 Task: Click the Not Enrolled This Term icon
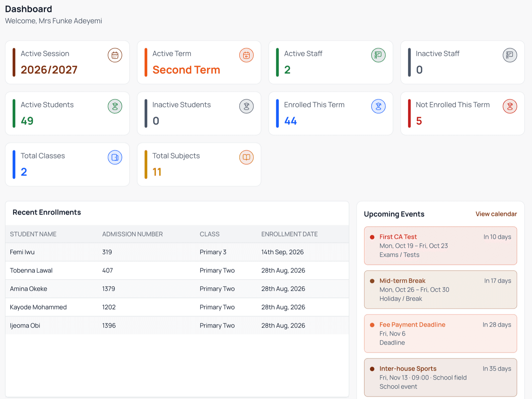pyautogui.click(x=510, y=106)
